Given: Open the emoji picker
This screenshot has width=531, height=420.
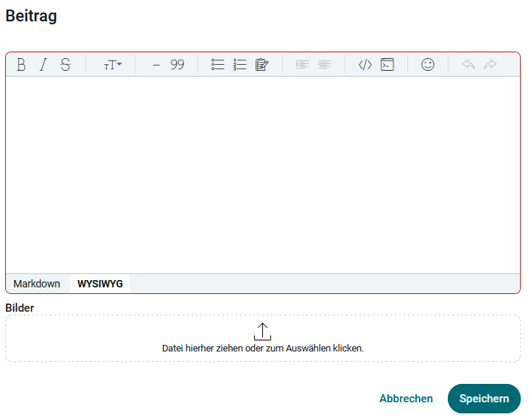Looking at the screenshot, I should click(428, 65).
